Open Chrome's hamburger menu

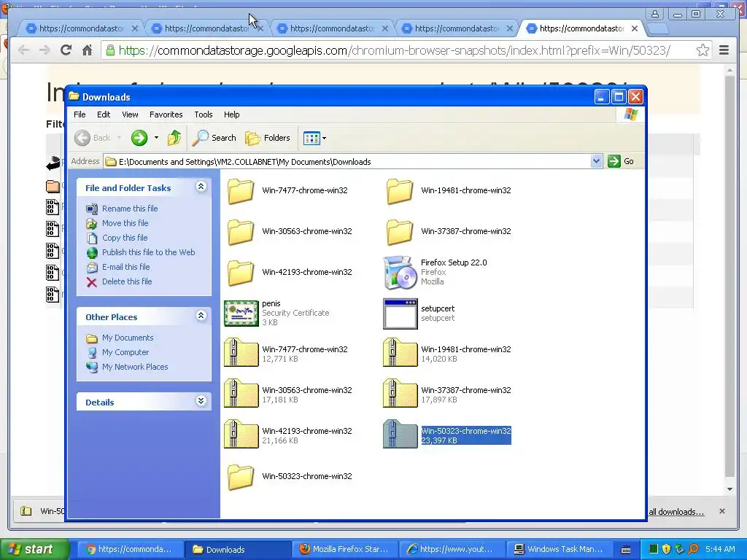[x=724, y=50]
